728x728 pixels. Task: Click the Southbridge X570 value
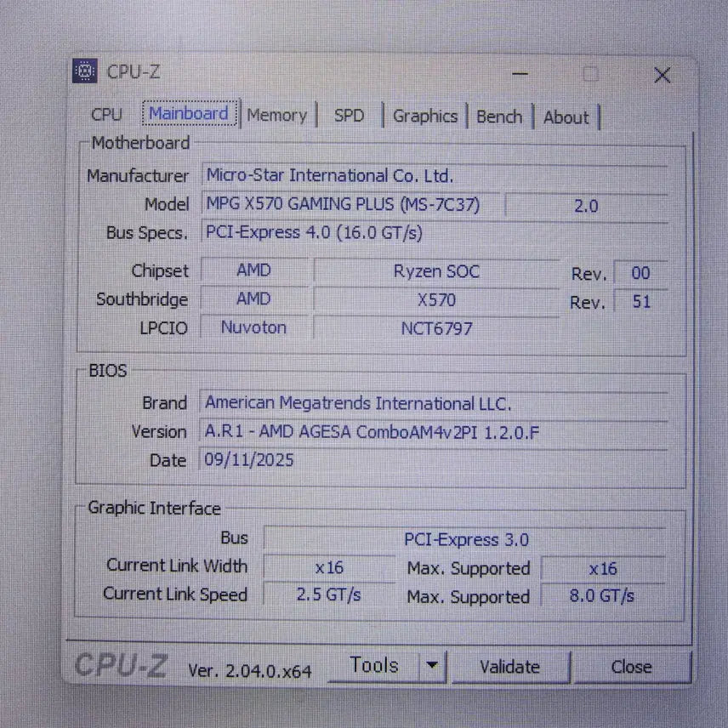tap(436, 300)
